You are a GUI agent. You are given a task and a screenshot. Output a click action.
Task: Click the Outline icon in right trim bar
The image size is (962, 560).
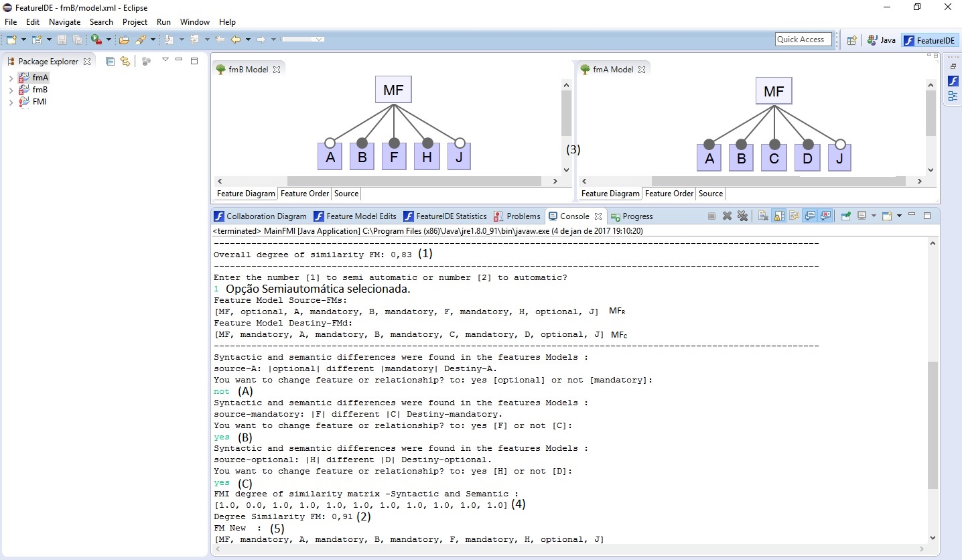pyautogui.click(x=953, y=96)
